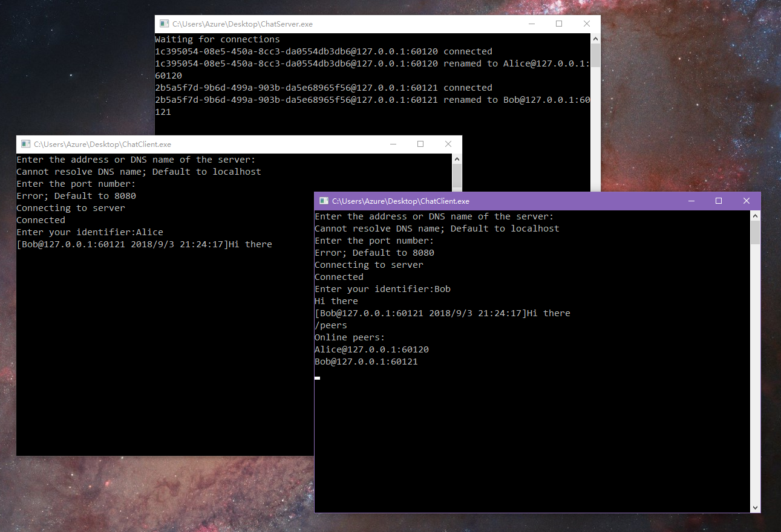
Task: Click "Enter your identifier:Alice" line
Action: coord(90,232)
